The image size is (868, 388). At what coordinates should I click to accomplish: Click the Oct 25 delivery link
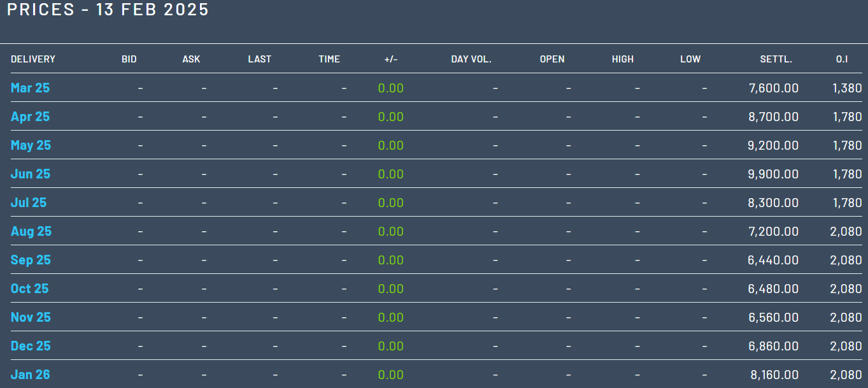click(x=29, y=289)
